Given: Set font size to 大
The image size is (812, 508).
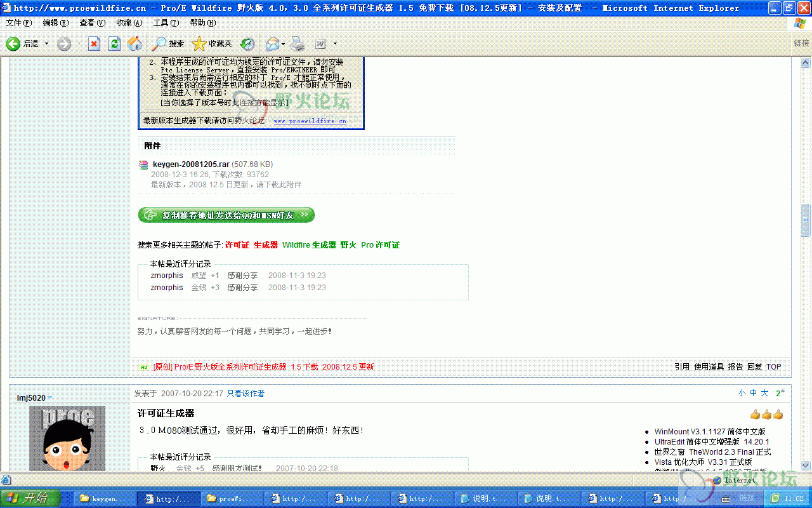Looking at the screenshot, I should pyautogui.click(x=764, y=394).
